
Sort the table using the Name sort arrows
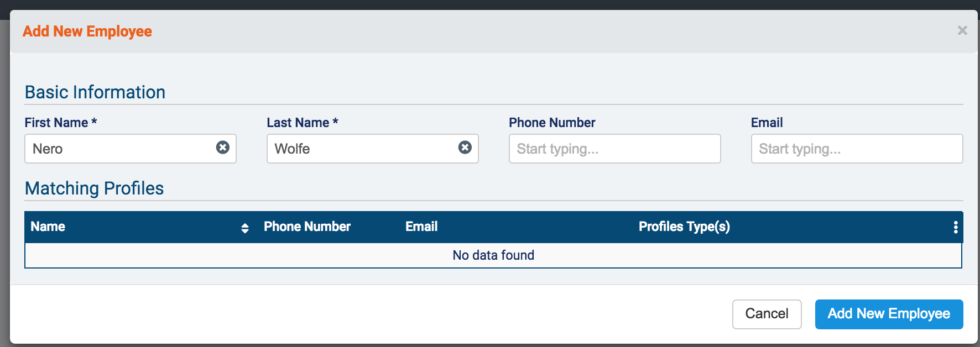click(x=245, y=228)
